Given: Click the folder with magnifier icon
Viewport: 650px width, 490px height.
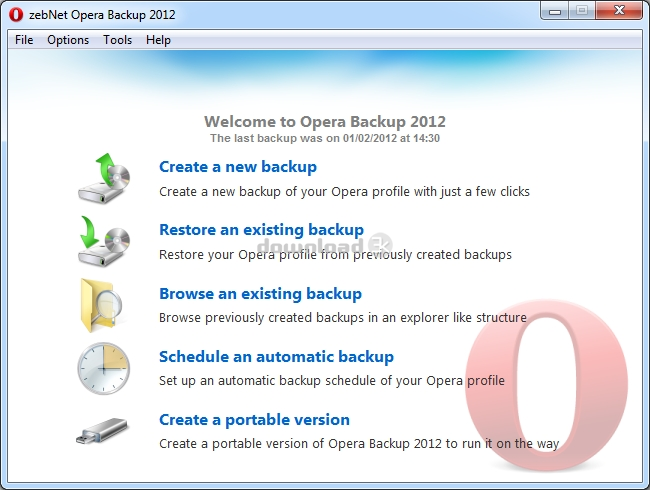Looking at the screenshot, I should pyautogui.click(x=102, y=306).
